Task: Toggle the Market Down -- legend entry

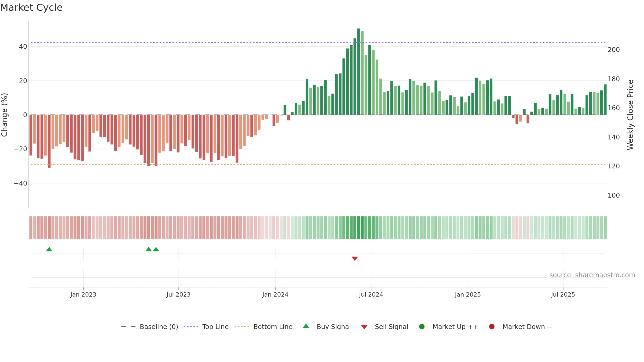Action: [x=520, y=327]
